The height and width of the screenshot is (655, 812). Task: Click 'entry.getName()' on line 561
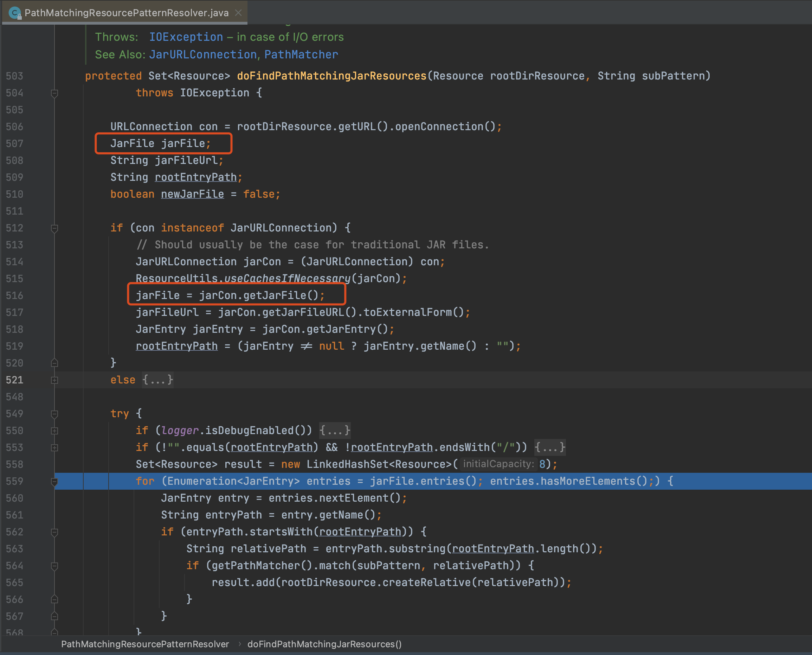pos(328,515)
